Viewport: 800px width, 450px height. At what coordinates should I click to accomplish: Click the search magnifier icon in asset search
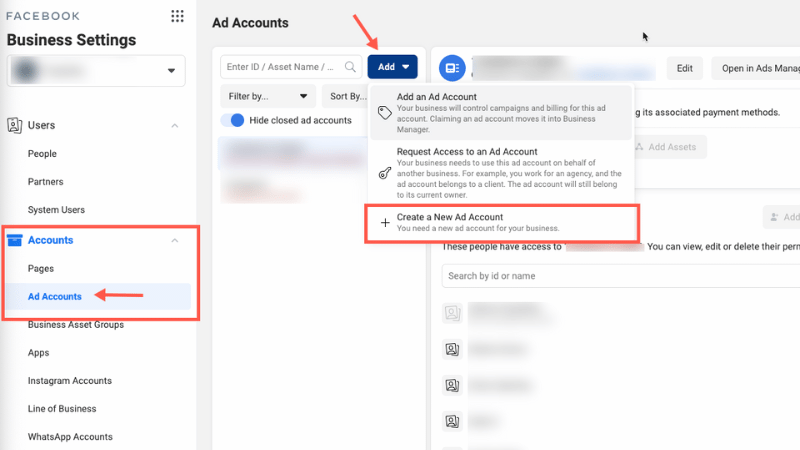(350, 67)
